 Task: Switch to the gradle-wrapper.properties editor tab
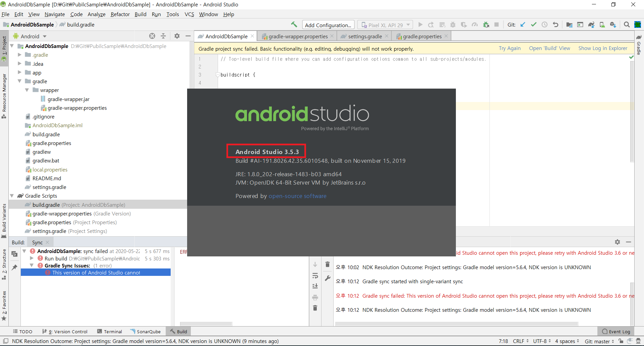tap(298, 36)
